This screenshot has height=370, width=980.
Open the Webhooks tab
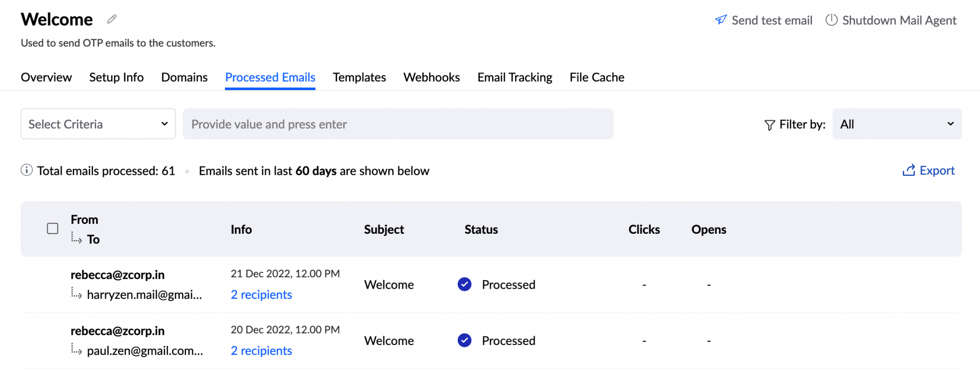[431, 77]
